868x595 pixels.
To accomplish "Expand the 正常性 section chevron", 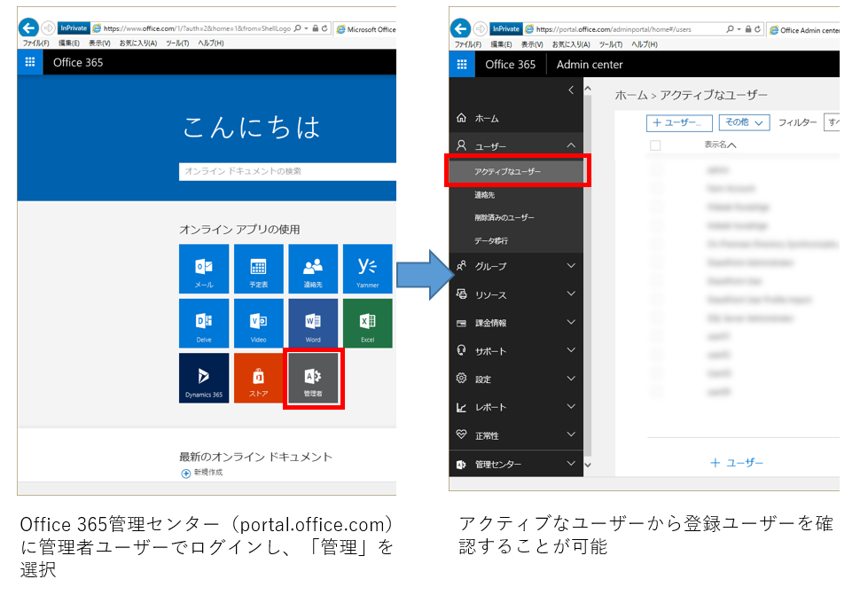I will coord(571,434).
